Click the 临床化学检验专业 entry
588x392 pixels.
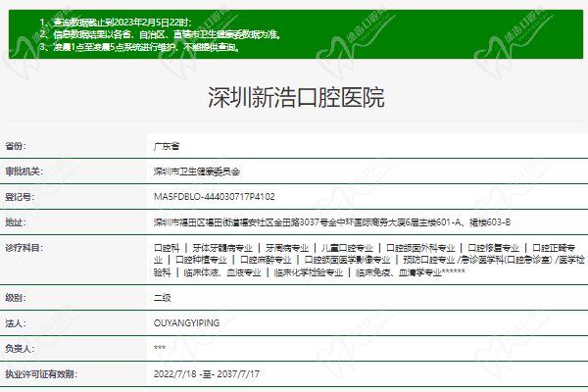coord(309,272)
